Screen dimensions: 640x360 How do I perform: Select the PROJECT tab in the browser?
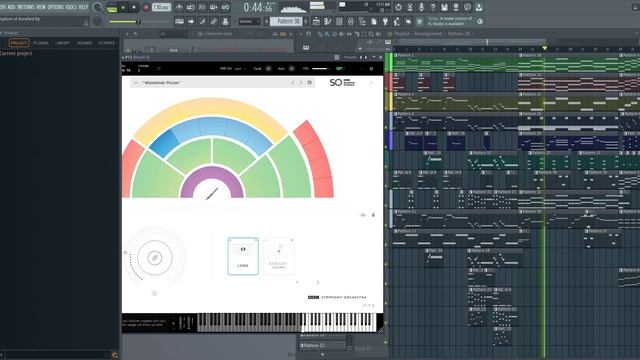(19, 43)
